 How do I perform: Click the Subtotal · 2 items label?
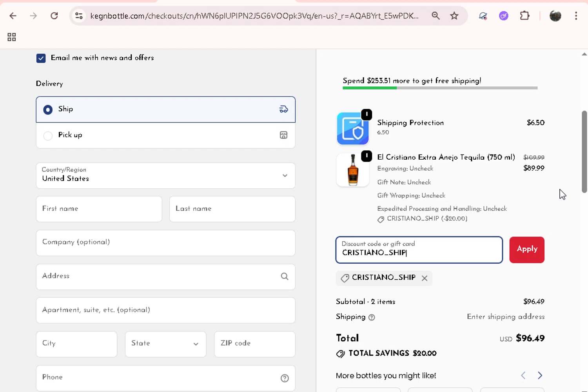click(x=365, y=302)
